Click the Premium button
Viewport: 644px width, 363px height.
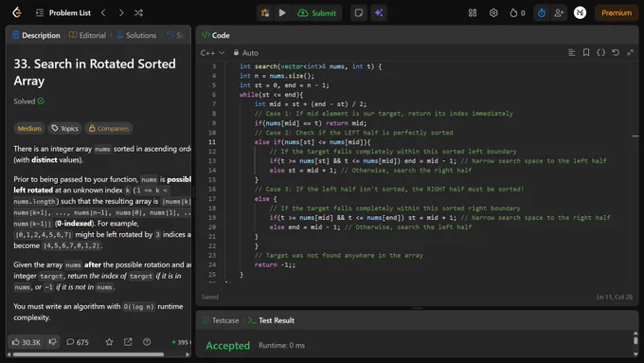pos(617,12)
